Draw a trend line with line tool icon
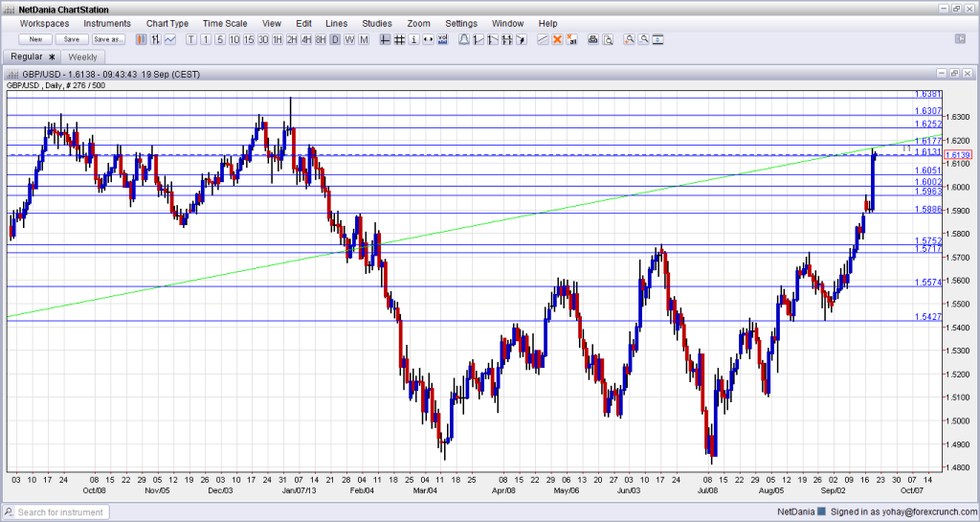This screenshot has height=522, width=980. [x=542, y=39]
